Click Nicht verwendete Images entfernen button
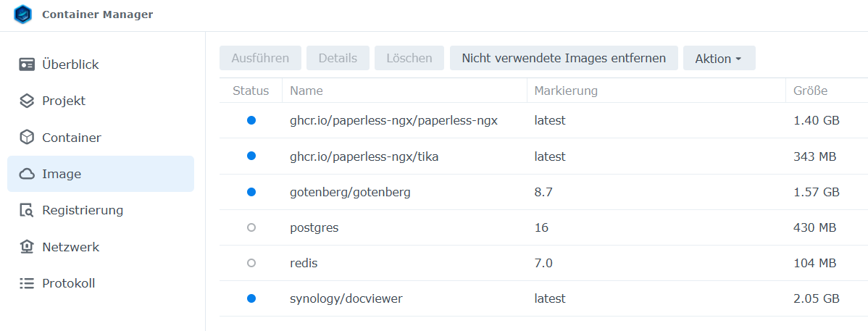The image size is (868, 331). click(x=563, y=58)
